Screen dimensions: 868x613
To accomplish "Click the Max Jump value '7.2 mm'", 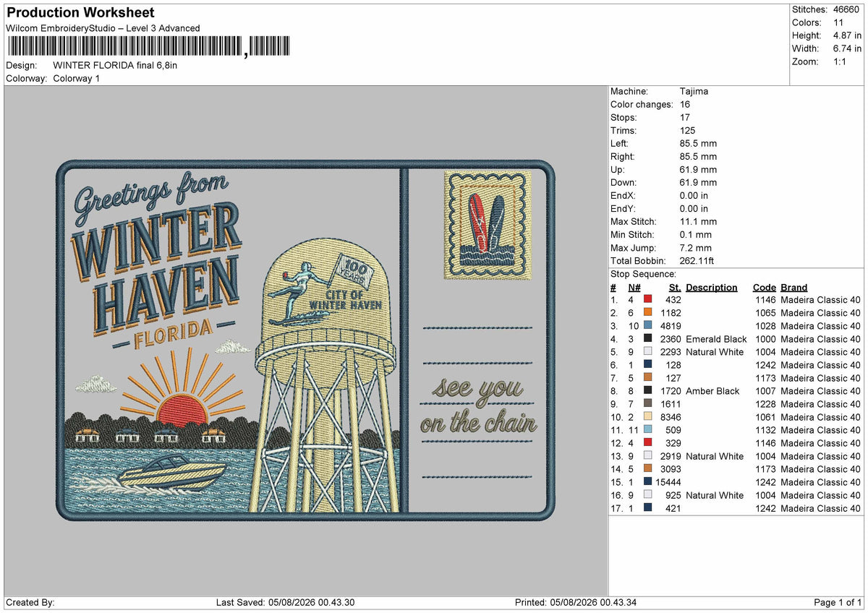I will (696, 247).
